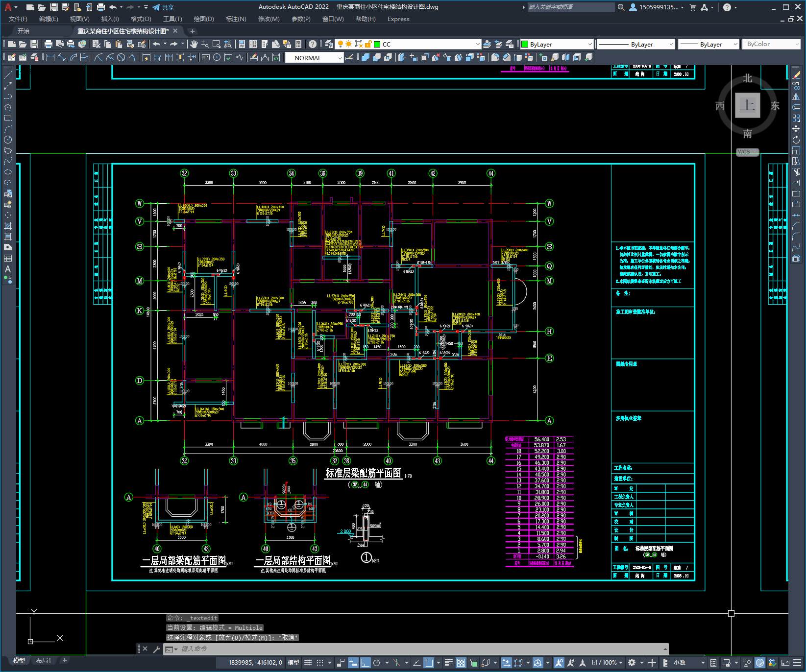Image resolution: width=806 pixels, height=672 pixels.
Task: Click the Autodesk App Store cart icon
Action: click(693, 7)
